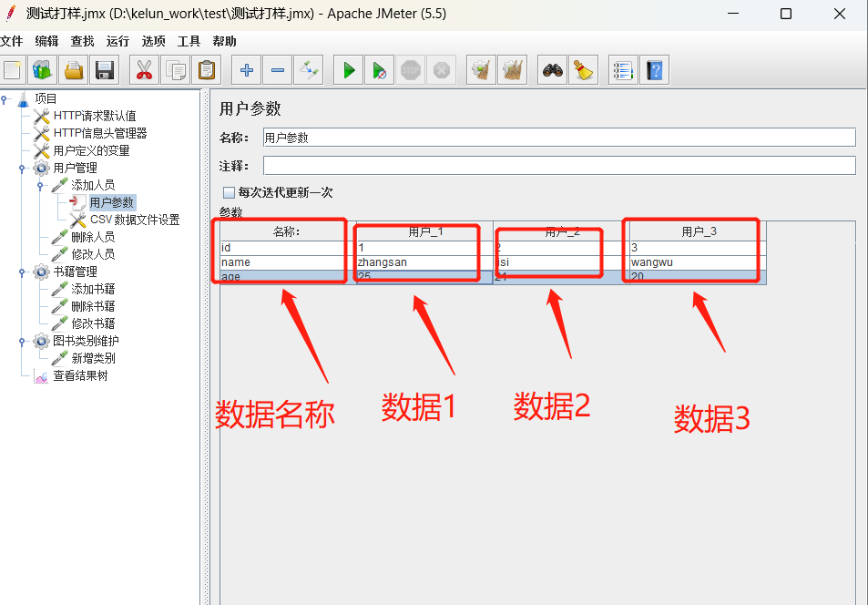Select the 删除人员 sampler
Screen dimensions: 868x605
pyautogui.click(x=93, y=237)
